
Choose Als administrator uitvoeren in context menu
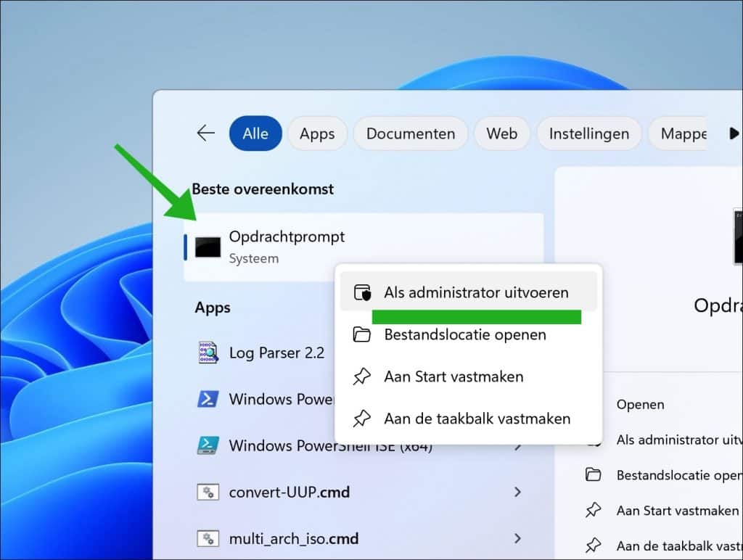468,292
